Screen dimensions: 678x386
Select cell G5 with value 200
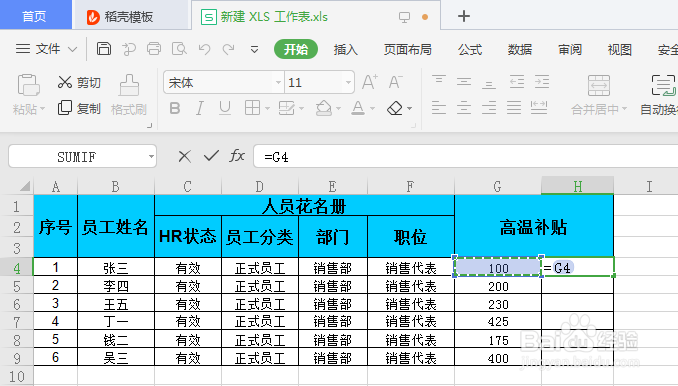click(498, 286)
